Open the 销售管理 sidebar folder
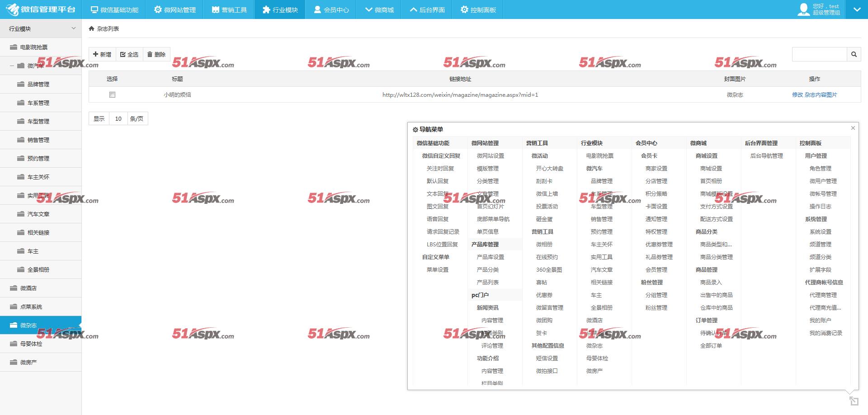 click(x=41, y=140)
